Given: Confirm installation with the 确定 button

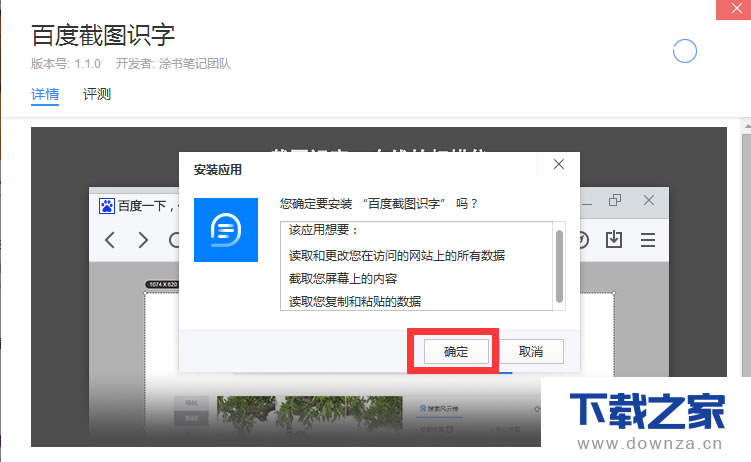Looking at the screenshot, I should [456, 351].
